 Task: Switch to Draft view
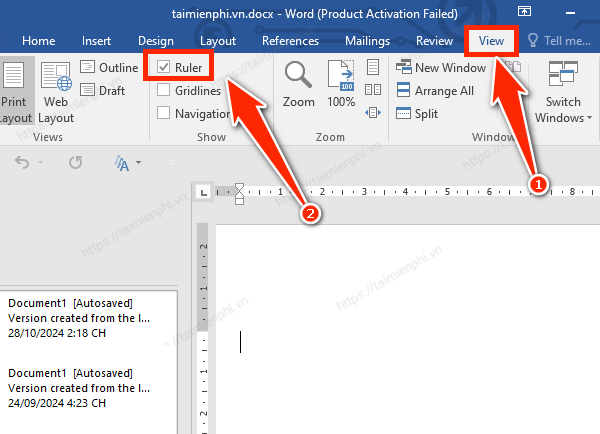103,90
